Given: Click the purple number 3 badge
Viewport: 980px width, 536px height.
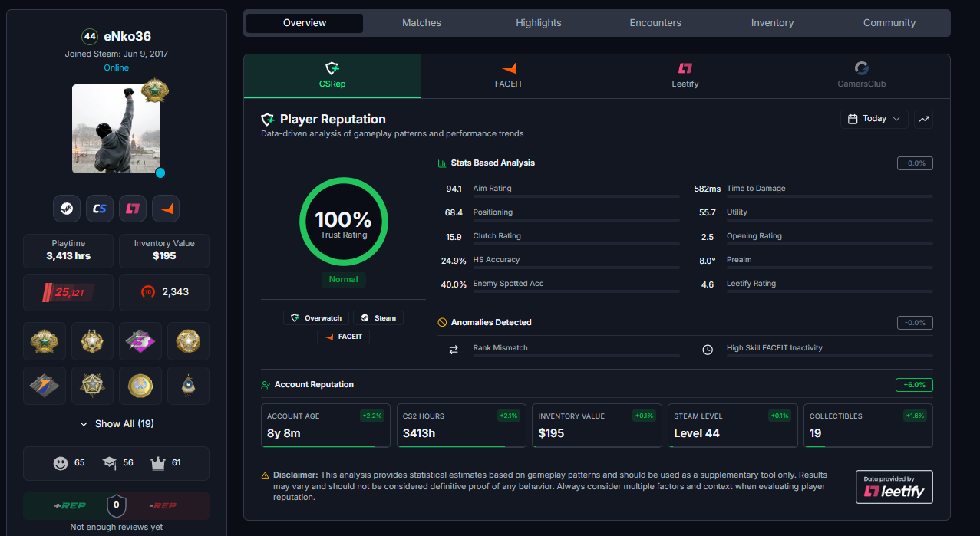Looking at the screenshot, I should (x=140, y=342).
